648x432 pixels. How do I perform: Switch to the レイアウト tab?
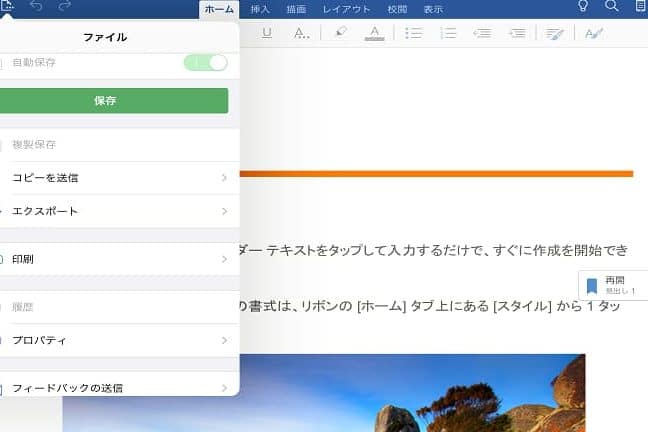pos(346,9)
